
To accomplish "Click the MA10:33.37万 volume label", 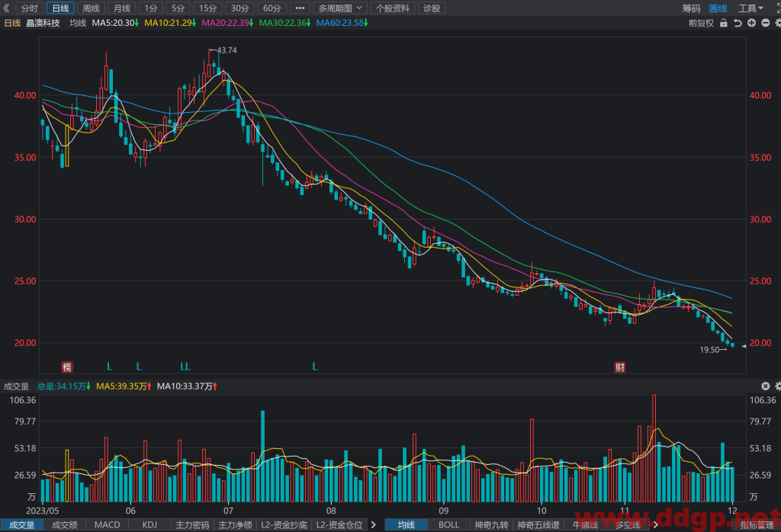I will [x=187, y=386].
